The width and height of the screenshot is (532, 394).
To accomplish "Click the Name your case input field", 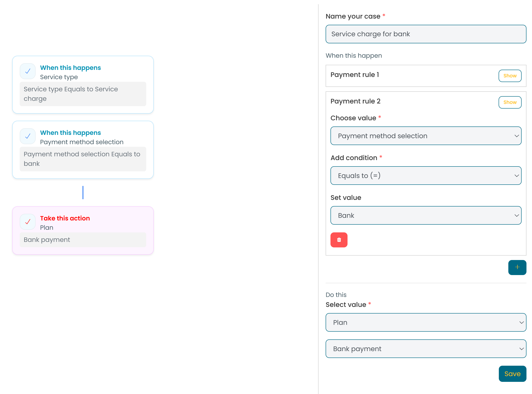I will (426, 34).
